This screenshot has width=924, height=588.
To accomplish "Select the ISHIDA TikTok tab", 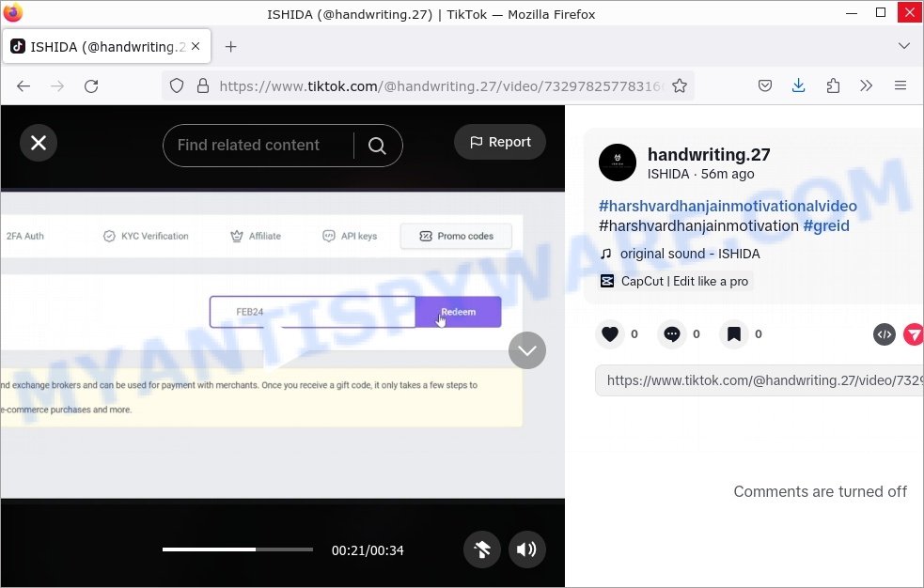I will tap(106, 47).
